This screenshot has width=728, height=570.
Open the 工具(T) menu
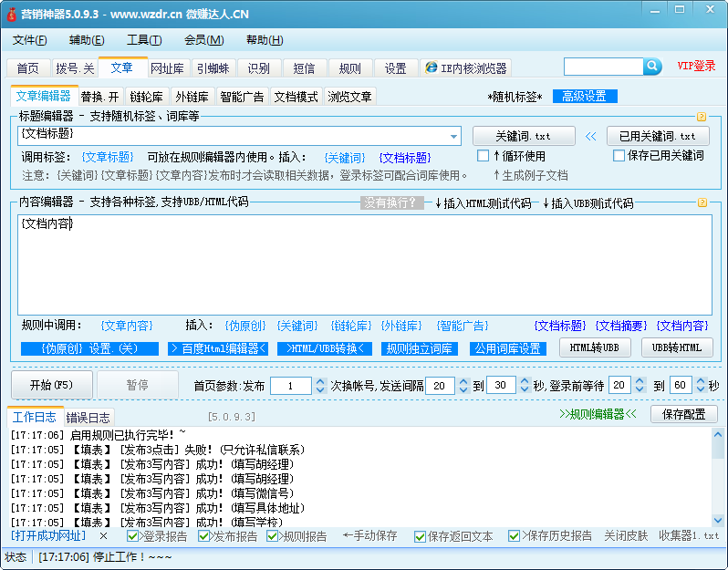point(143,40)
